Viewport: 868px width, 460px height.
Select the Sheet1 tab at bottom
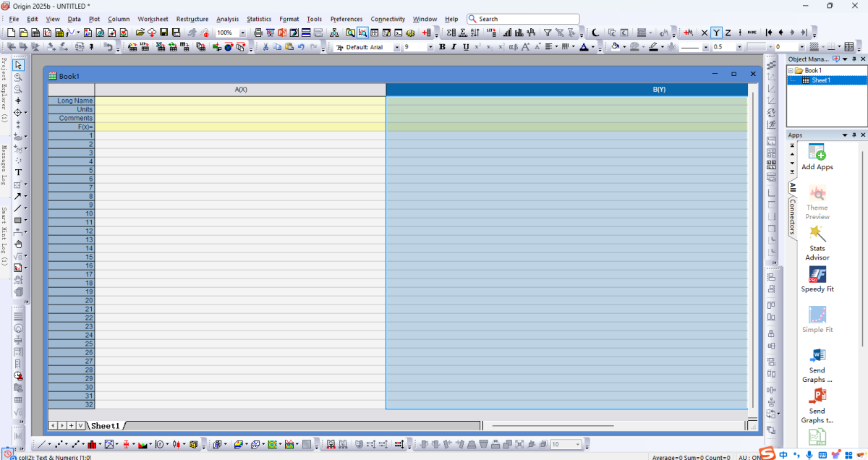pos(105,425)
